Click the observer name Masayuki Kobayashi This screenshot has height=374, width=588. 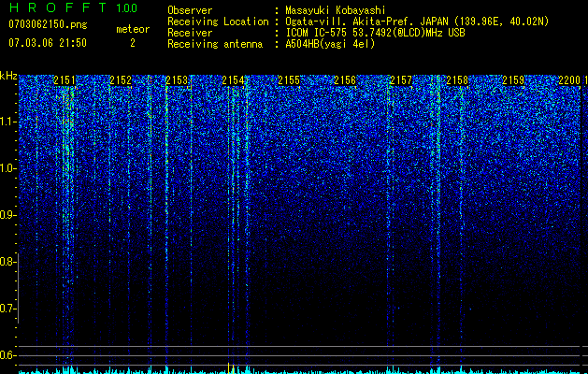click(336, 10)
